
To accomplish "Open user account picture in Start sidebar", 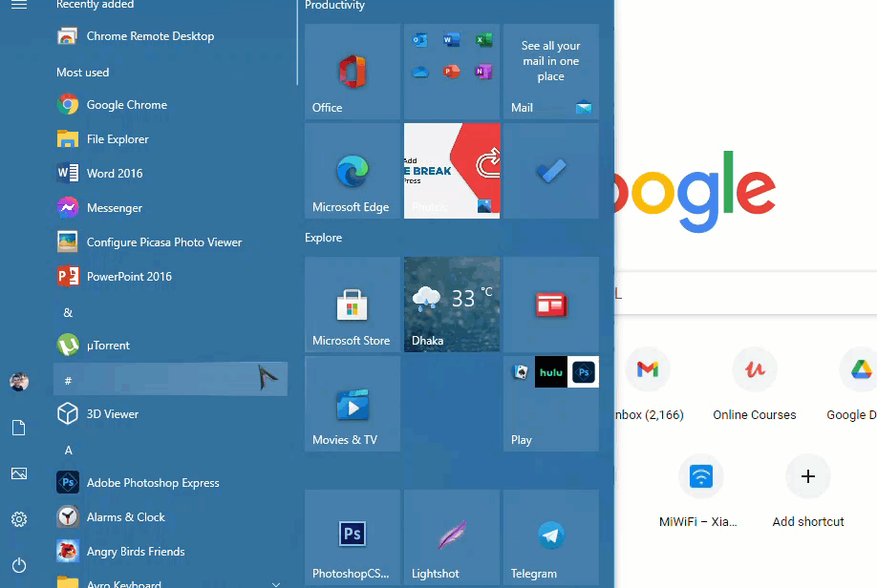I will coord(19,382).
